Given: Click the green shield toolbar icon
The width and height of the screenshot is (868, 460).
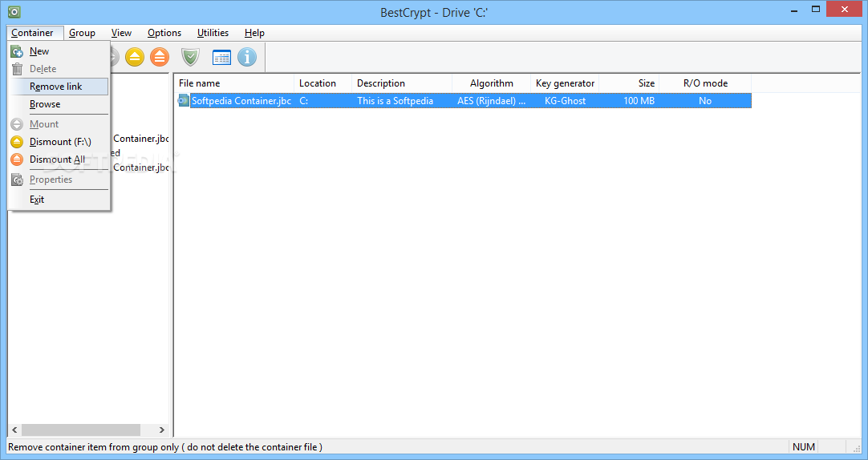Looking at the screenshot, I should [190, 57].
